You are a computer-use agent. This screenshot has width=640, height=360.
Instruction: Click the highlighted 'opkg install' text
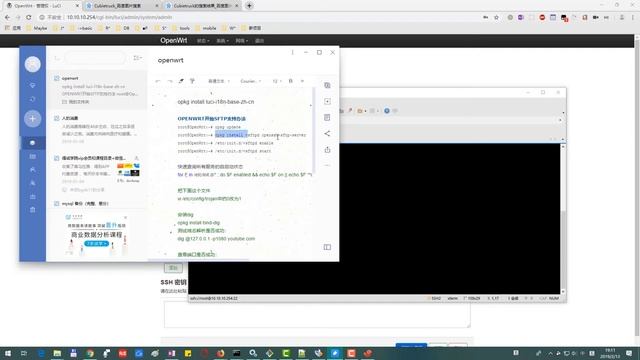click(x=231, y=135)
